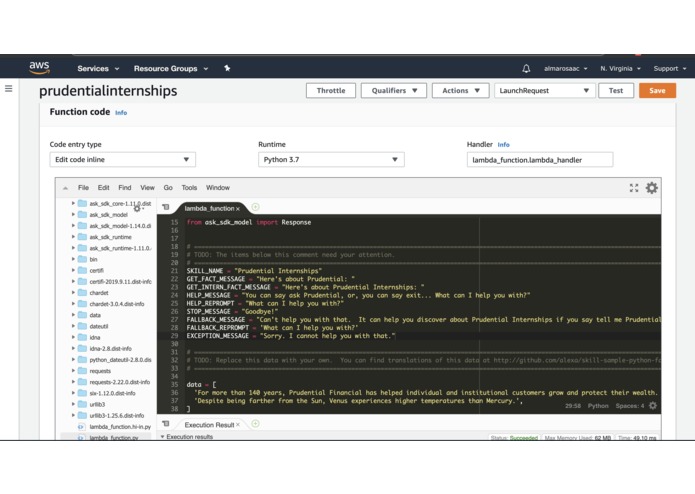Click the pin shortcuts star icon

tap(227, 68)
